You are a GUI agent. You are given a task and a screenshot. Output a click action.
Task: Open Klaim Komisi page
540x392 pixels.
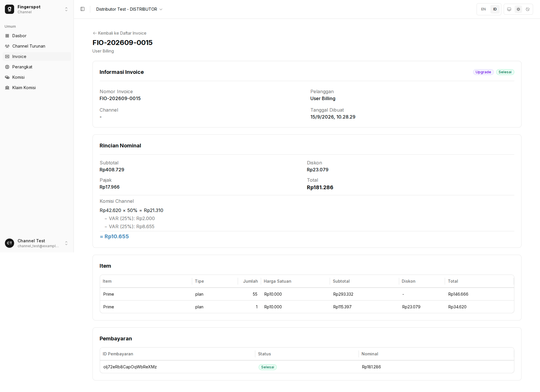click(x=37, y=88)
